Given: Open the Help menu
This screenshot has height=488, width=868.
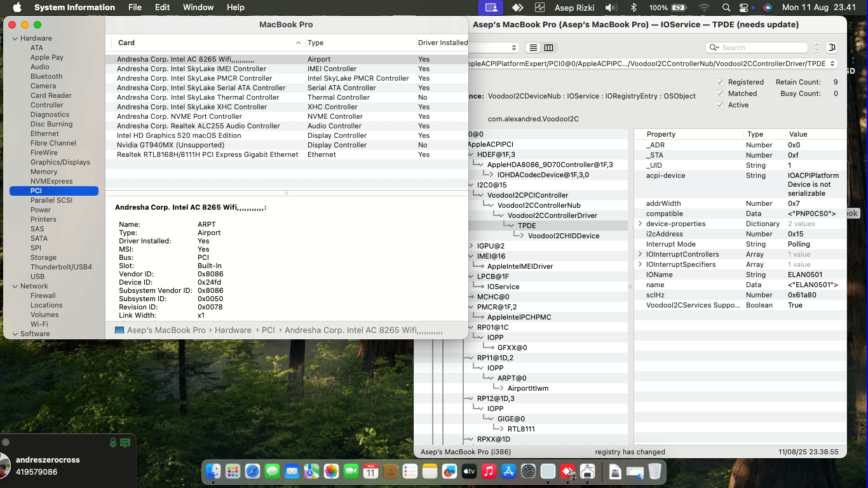Looking at the screenshot, I should pyautogui.click(x=235, y=8).
